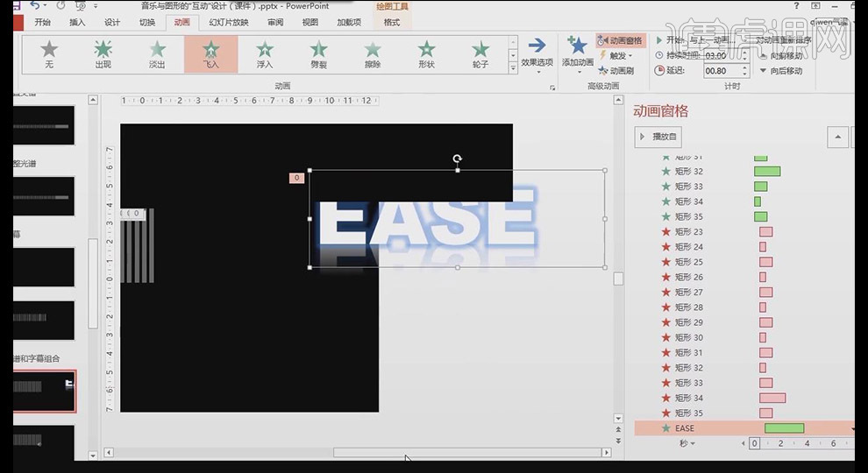The image size is (868, 473).
Task: Switch to the 切换 transitions tab
Action: click(147, 23)
